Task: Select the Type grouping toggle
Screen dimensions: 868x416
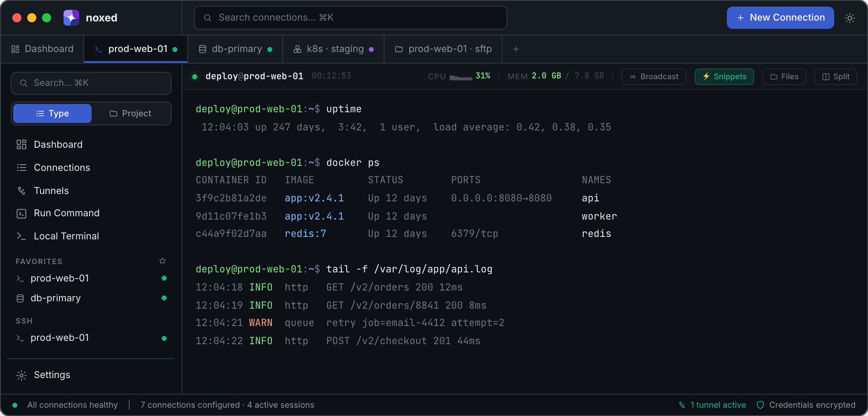Action: pos(52,113)
